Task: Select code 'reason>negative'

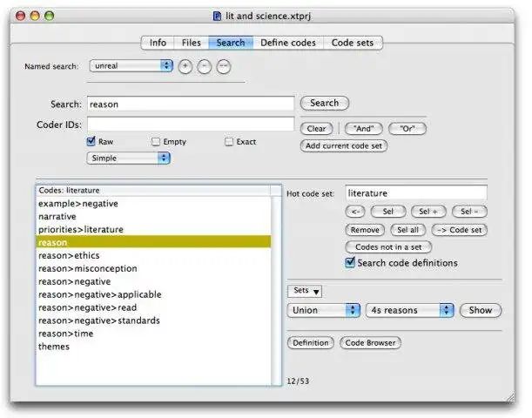Action: [154, 281]
